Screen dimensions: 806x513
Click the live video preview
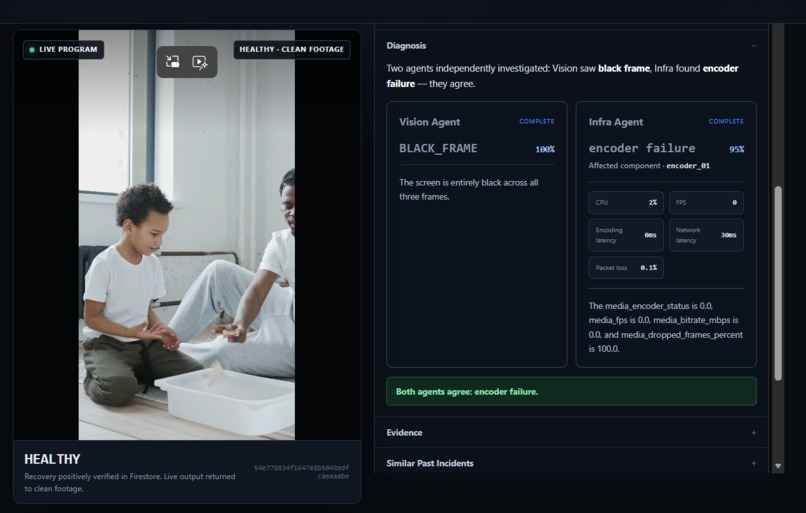[187, 234]
